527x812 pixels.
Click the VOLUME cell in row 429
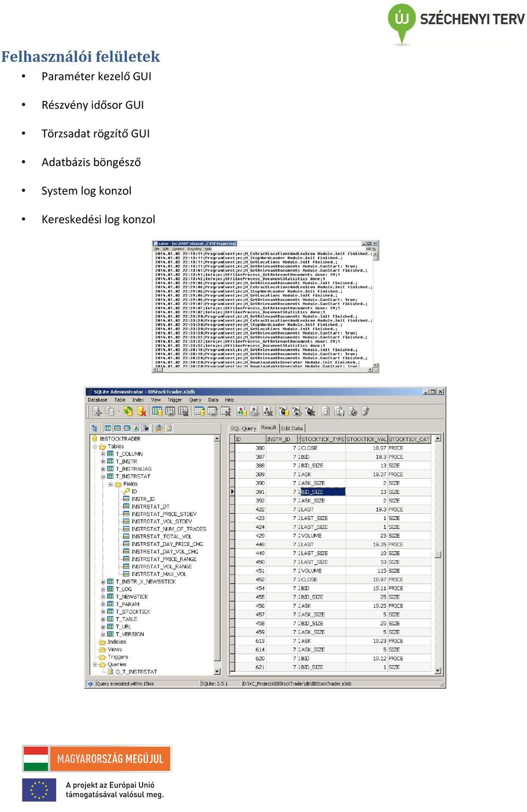point(323,535)
